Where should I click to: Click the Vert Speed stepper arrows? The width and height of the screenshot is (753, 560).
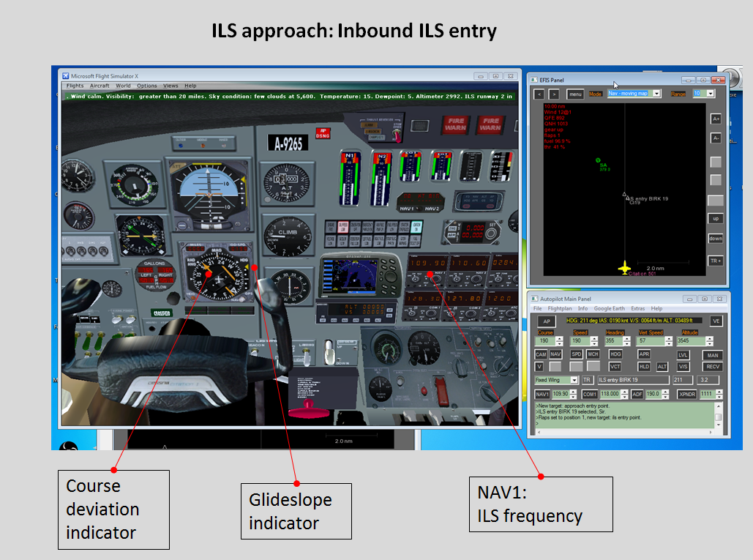(x=669, y=341)
